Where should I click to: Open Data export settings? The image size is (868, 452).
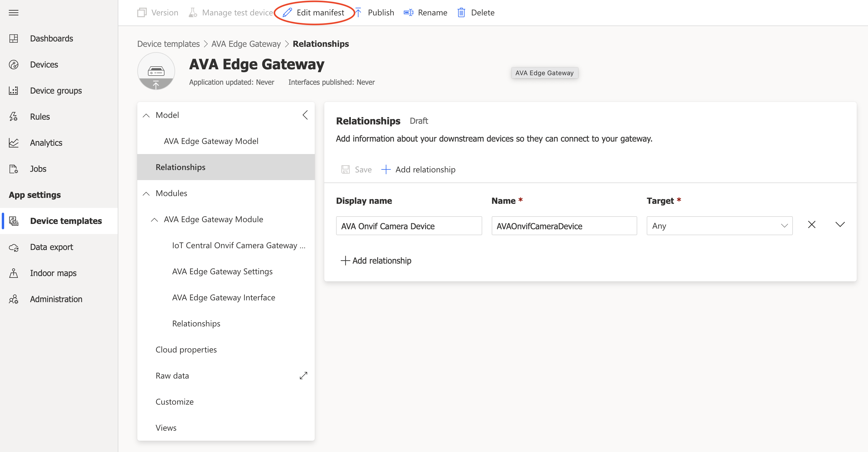(51, 247)
